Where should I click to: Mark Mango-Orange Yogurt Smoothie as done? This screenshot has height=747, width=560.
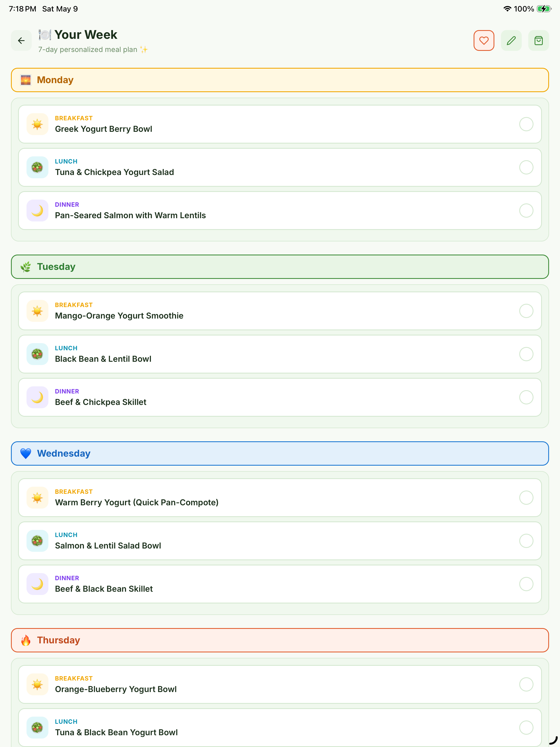click(x=526, y=311)
